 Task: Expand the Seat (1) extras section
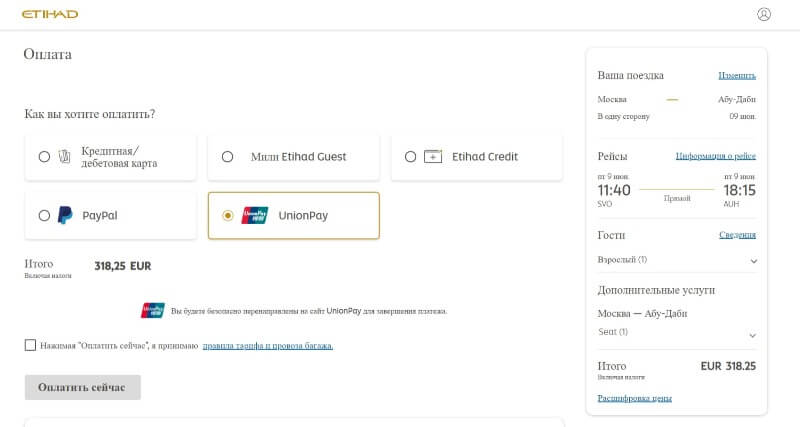[x=753, y=336]
